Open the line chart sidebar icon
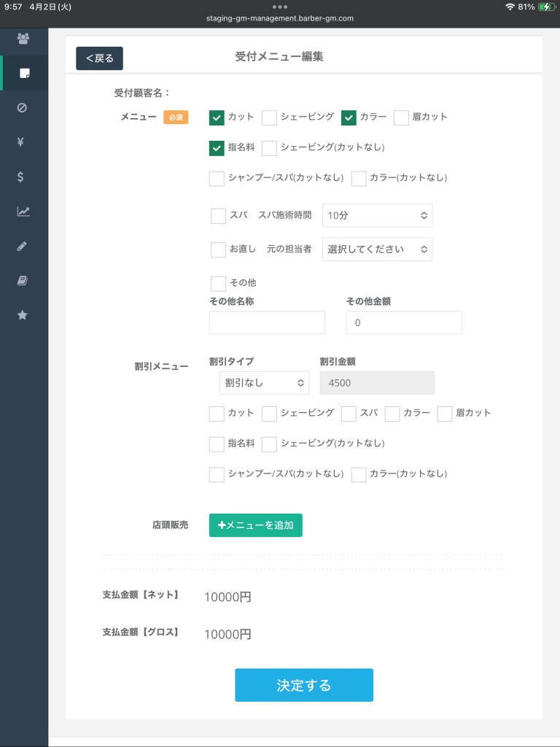 pos(23,212)
